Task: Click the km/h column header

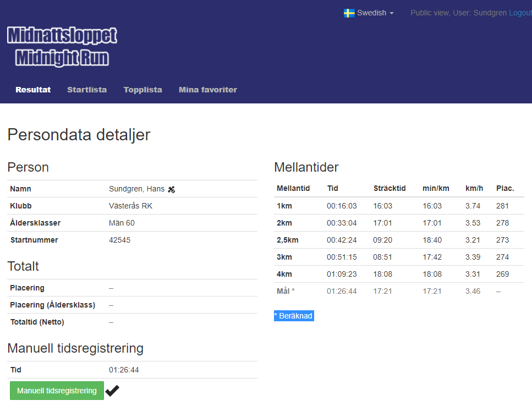Action: (x=474, y=188)
